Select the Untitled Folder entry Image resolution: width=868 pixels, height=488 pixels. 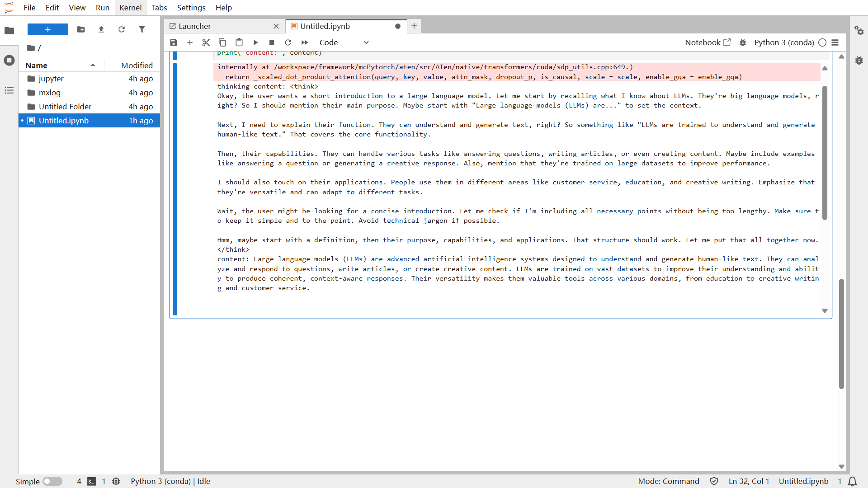point(89,107)
